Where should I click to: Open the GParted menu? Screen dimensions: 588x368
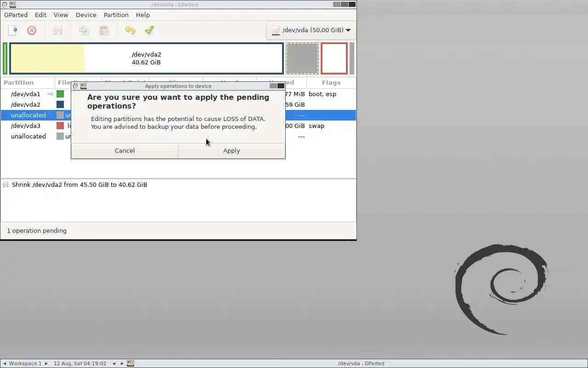tap(16, 15)
